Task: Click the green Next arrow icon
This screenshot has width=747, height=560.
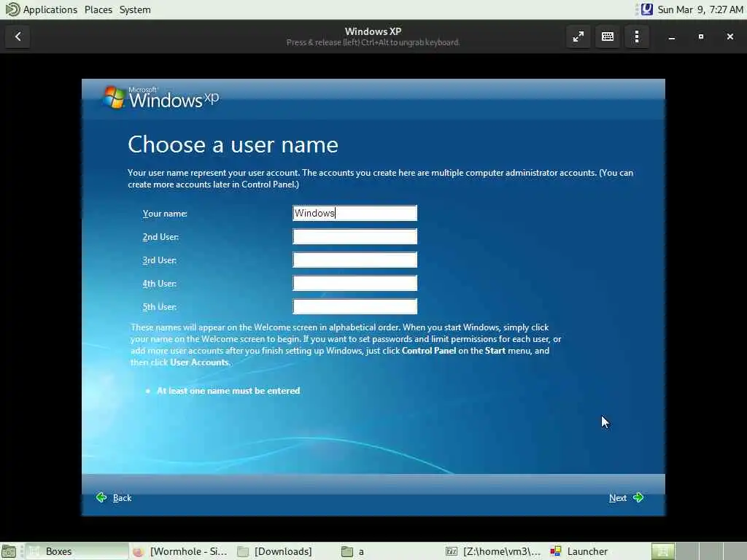Action: click(639, 497)
